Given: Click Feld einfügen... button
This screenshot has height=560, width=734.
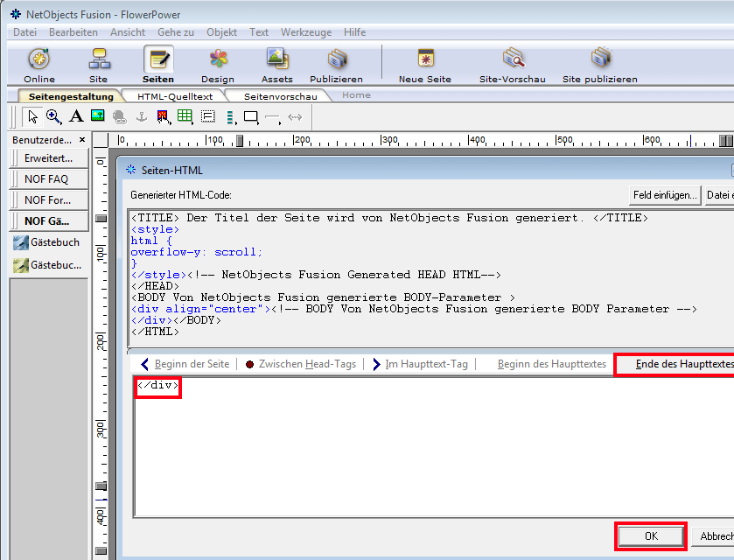Looking at the screenshot, I should click(x=665, y=195).
